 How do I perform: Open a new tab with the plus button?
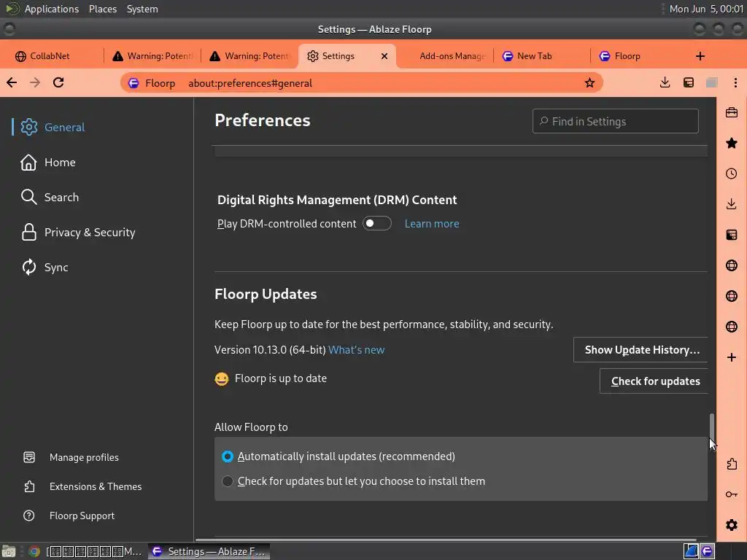click(x=700, y=56)
